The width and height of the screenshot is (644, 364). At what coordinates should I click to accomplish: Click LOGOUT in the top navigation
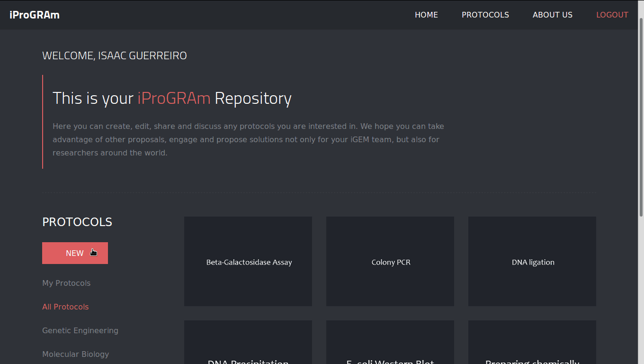612,15
